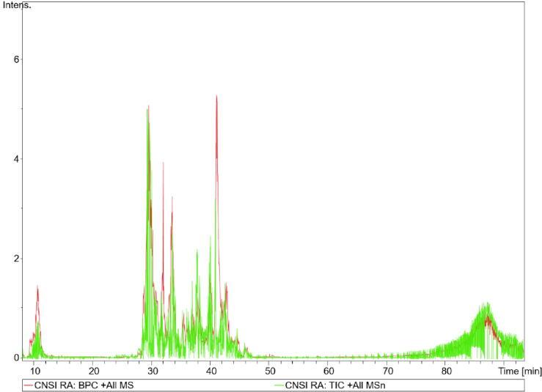542x392 pixels.
Task: Click the x-axis tick label 60
Action: 329,371
